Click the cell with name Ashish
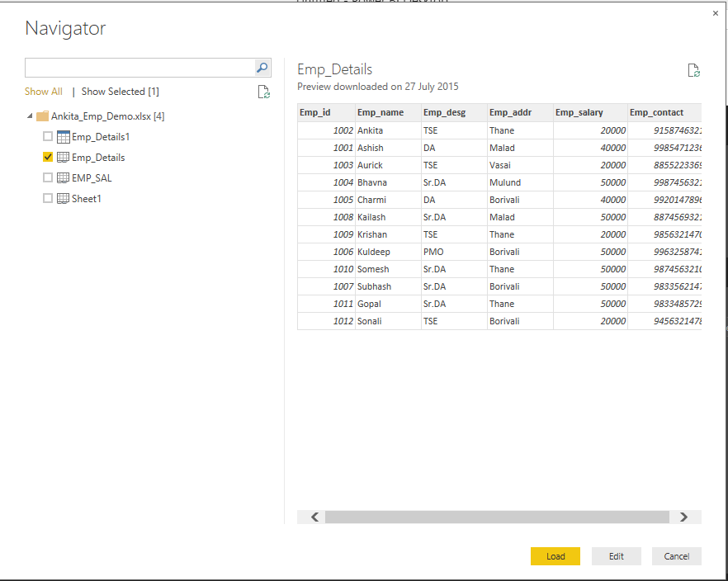The height and width of the screenshot is (581, 728). pos(388,148)
